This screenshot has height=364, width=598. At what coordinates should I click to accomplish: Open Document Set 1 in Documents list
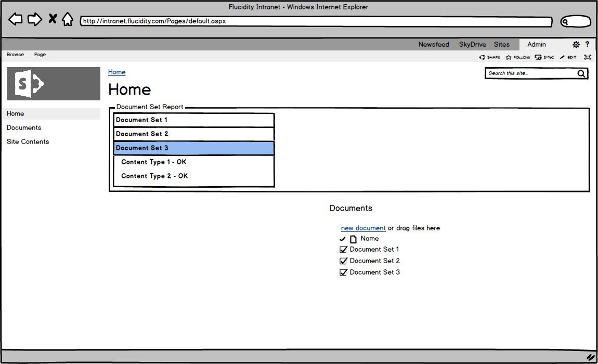tap(374, 250)
